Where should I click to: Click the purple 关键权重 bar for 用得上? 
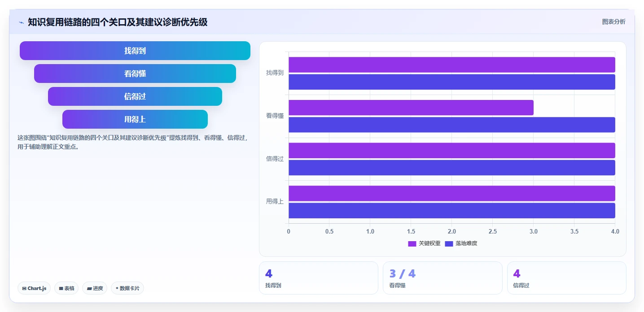coord(451,193)
